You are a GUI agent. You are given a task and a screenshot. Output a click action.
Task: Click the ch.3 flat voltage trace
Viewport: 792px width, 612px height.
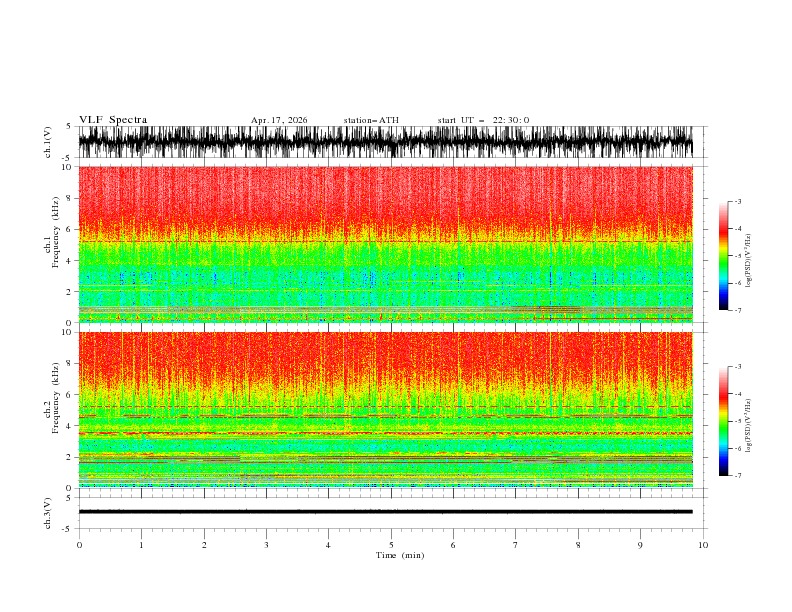pyautogui.click(x=385, y=512)
